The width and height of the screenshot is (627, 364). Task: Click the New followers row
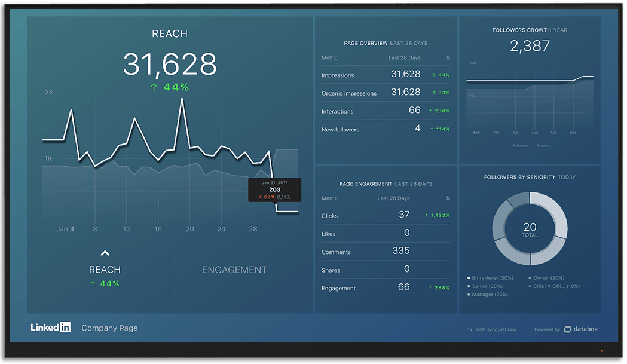point(385,129)
